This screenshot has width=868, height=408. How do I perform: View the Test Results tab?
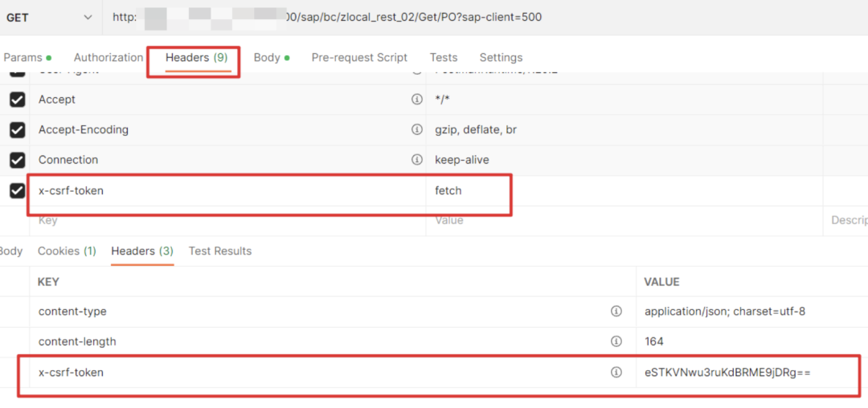click(x=219, y=251)
